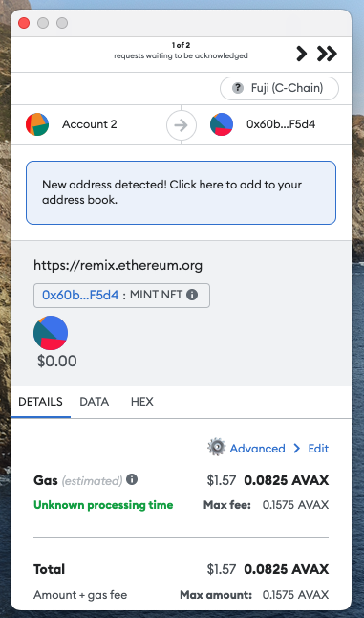Skip to last request double-arrow
364x618 pixels.
point(327,54)
